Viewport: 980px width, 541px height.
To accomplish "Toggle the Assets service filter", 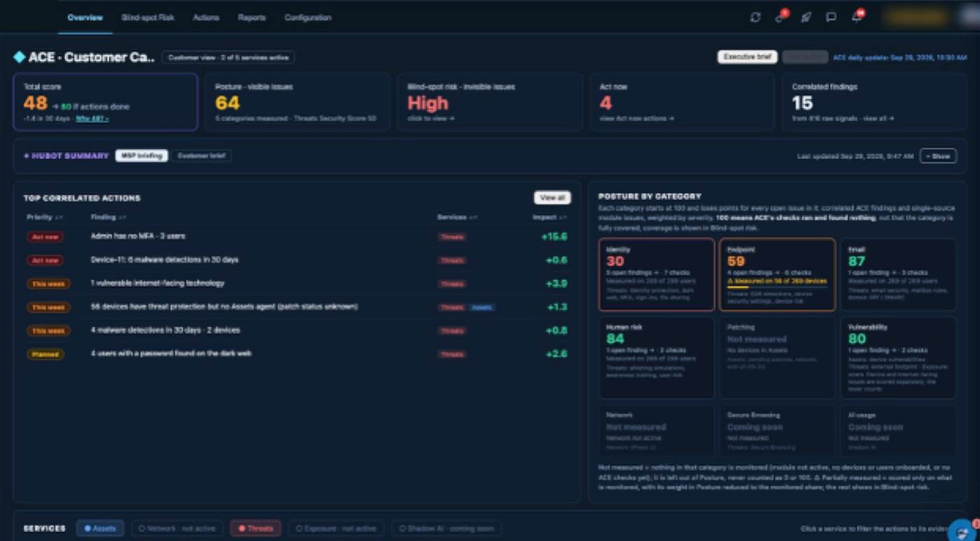I will click(100, 528).
